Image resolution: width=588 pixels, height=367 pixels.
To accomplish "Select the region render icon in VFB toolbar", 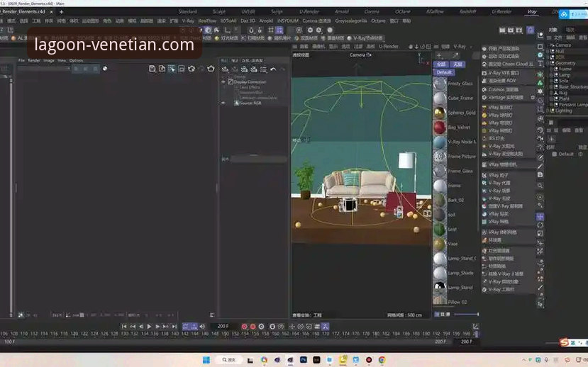I will tap(172, 69).
